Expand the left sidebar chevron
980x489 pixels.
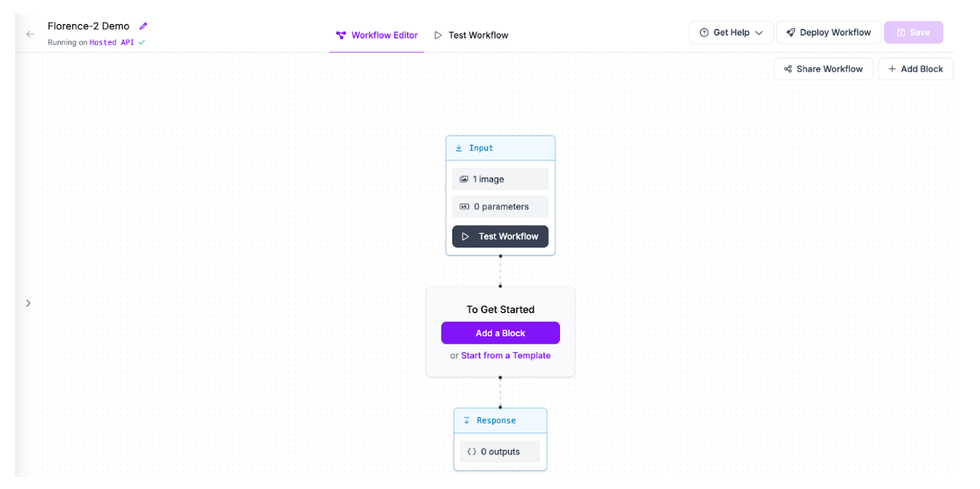click(x=28, y=303)
